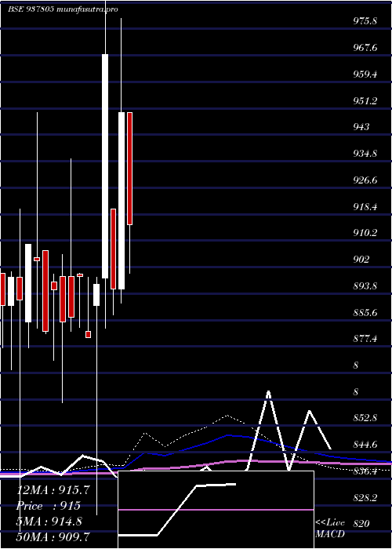392x549 pixels.
Task: Click the 951.2 price axis label
Action: [x=365, y=101]
